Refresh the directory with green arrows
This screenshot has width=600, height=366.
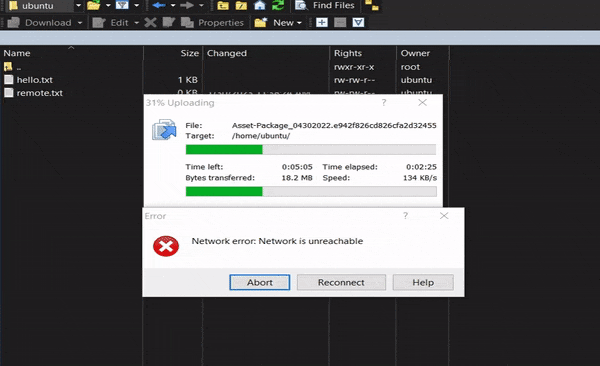(278, 5)
